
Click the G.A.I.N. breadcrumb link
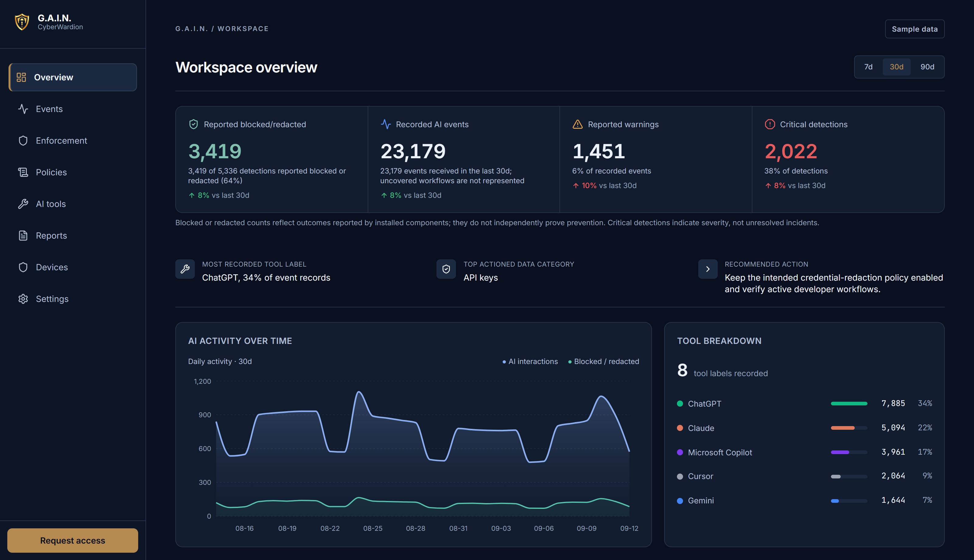(x=191, y=29)
